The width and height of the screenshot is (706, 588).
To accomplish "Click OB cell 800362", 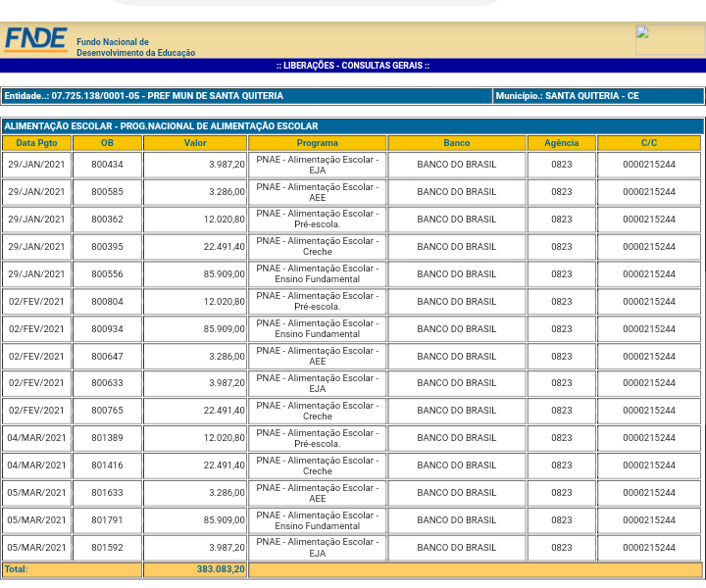I will pyautogui.click(x=107, y=220).
